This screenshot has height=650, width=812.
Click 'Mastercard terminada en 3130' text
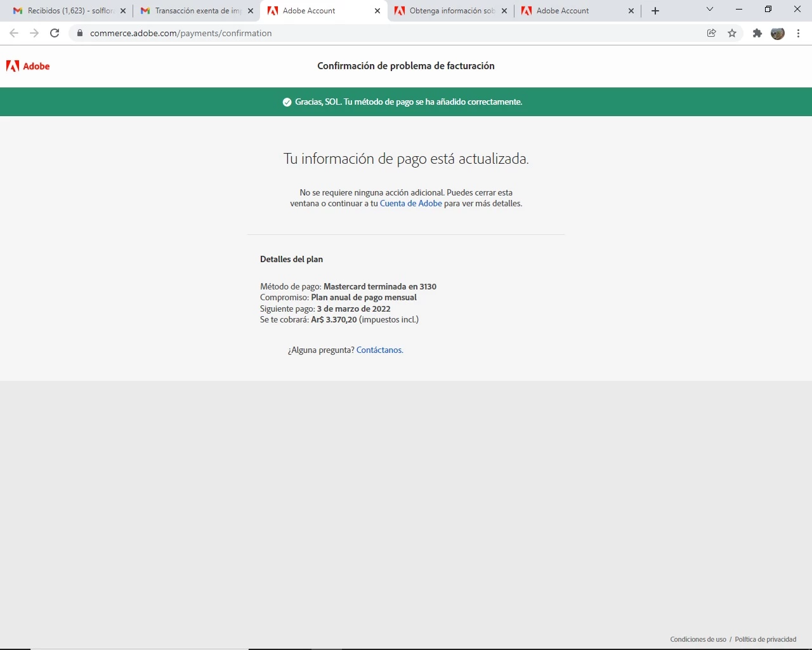point(380,287)
